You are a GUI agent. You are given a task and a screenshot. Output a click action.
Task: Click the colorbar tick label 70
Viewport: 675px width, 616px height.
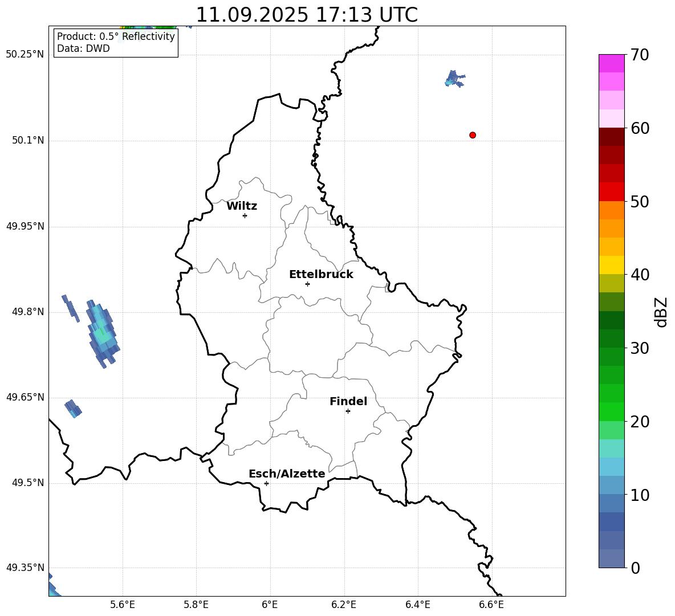640,55
